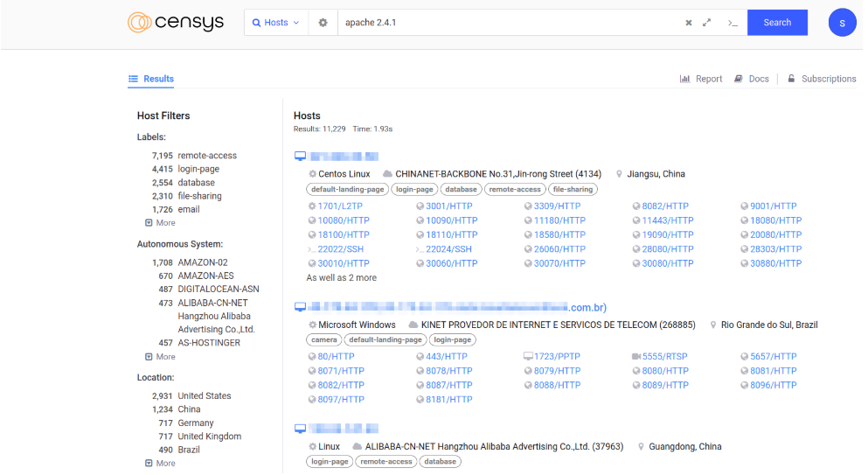Click the cloud icon beside CHINANET-BACKBONE

pyautogui.click(x=387, y=174)
